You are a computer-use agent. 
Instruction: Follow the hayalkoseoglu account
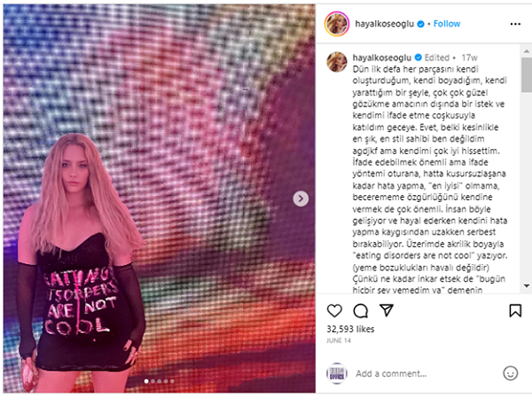coord(447,24)
